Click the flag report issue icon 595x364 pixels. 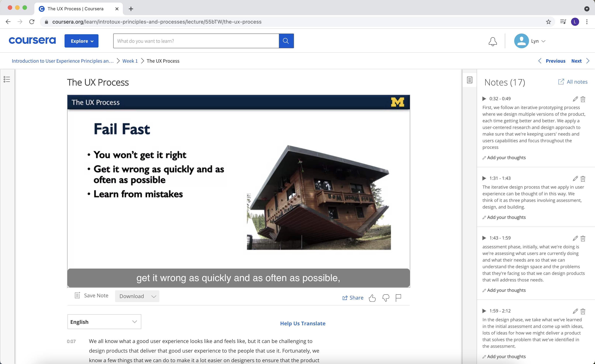(398, 298)
